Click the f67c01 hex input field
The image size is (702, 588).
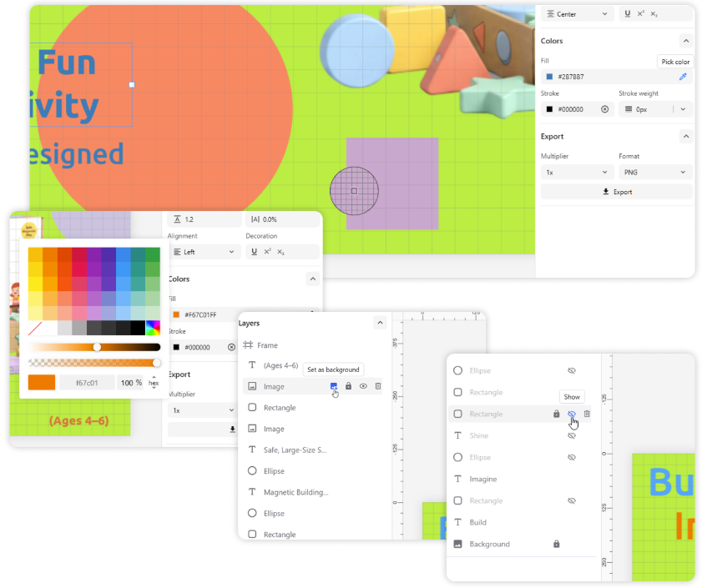coord(86,383)
